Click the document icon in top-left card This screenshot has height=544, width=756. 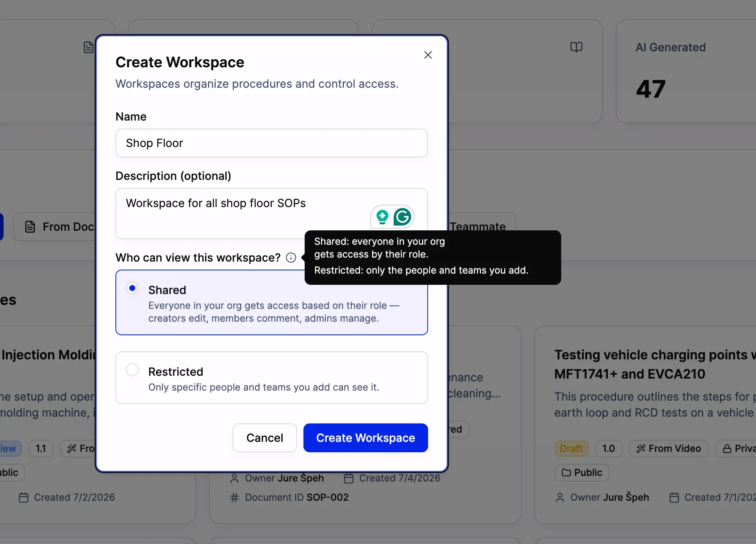[89, 47]
